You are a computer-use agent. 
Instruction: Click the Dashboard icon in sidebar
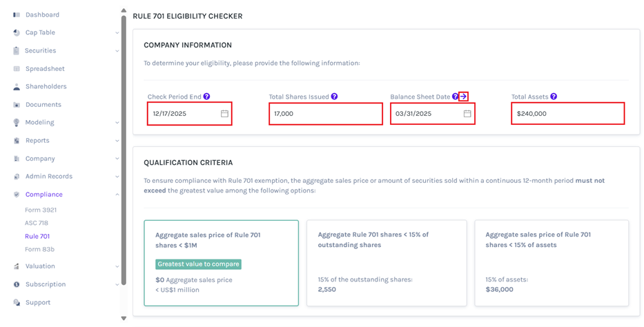17,14
